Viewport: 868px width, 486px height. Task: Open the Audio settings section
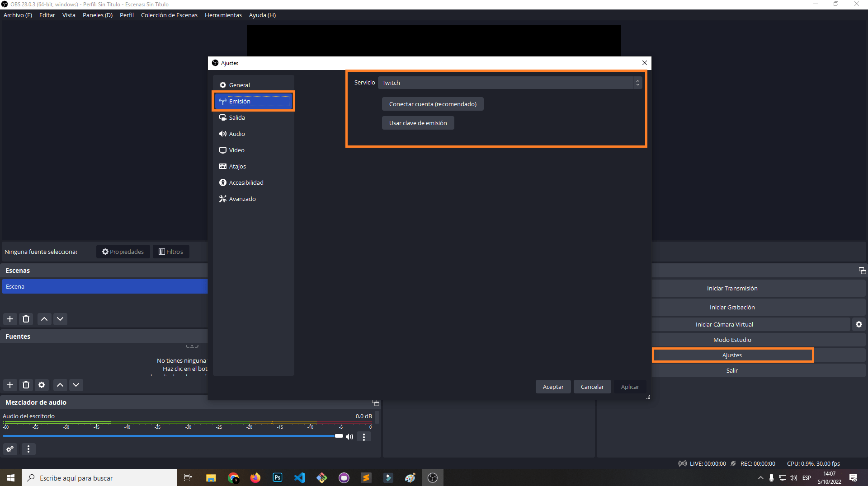(x=237, y=133)
